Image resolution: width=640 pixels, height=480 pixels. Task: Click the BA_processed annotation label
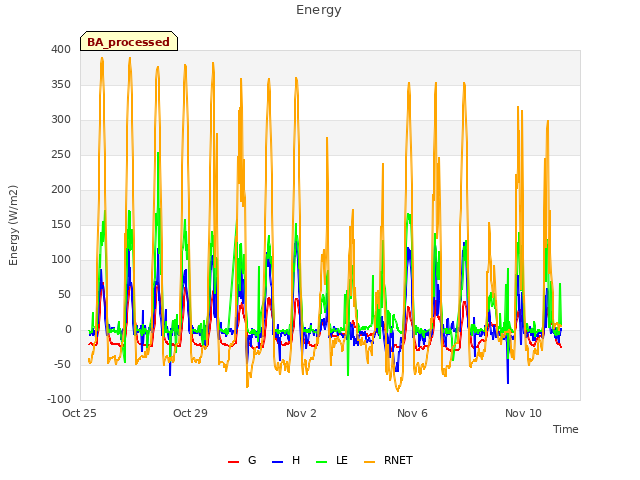(x=129, y=41)
